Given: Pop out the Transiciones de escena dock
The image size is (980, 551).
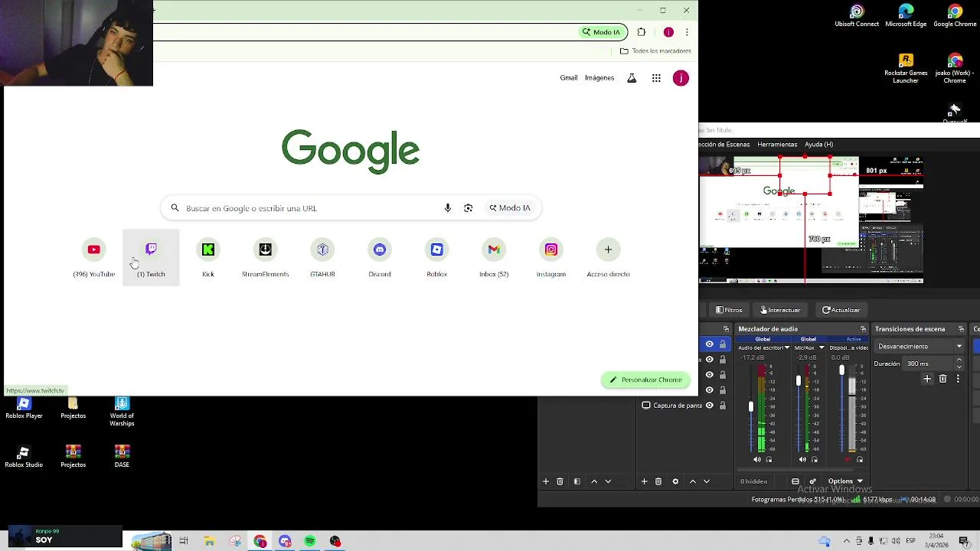Looking at the screenshot, I should coord(961,329).
